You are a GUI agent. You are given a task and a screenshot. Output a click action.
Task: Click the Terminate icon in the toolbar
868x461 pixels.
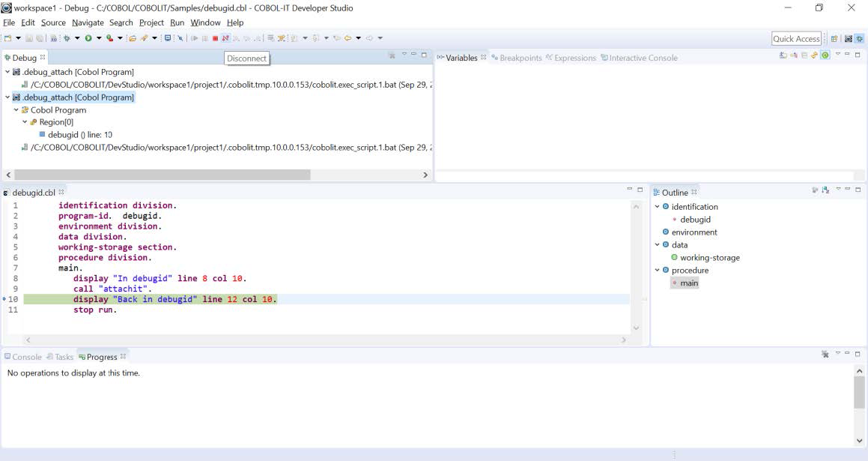click(215, 37)
